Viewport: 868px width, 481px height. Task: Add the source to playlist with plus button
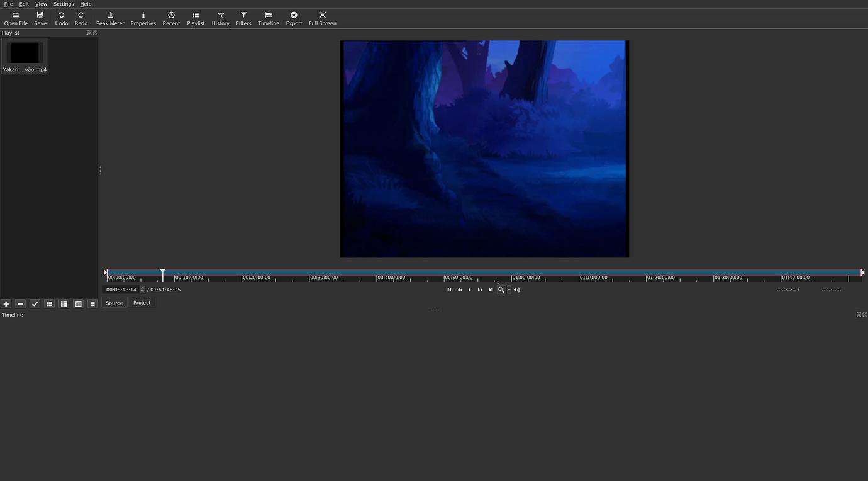[x=6, y=303]
